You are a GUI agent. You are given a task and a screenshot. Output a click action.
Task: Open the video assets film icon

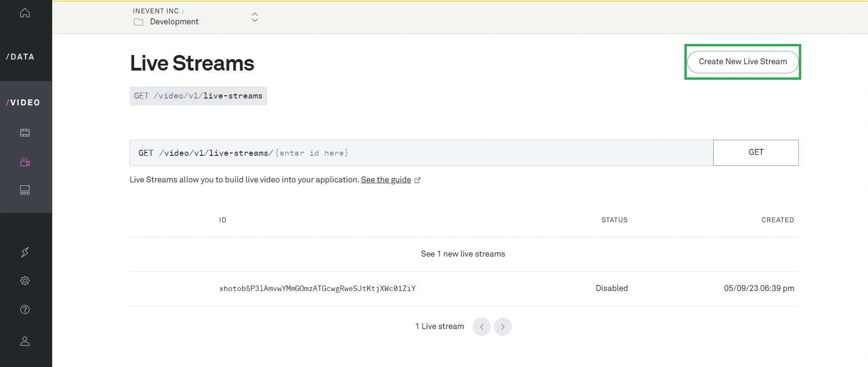25,133
